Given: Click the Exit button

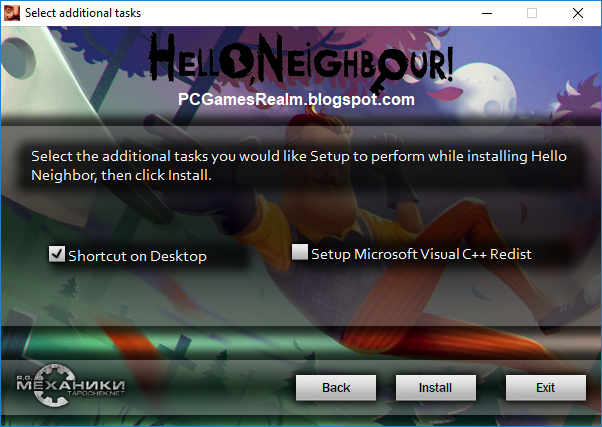Looking at the screenshot, I should pyautogui.click(x=546, y=387).
